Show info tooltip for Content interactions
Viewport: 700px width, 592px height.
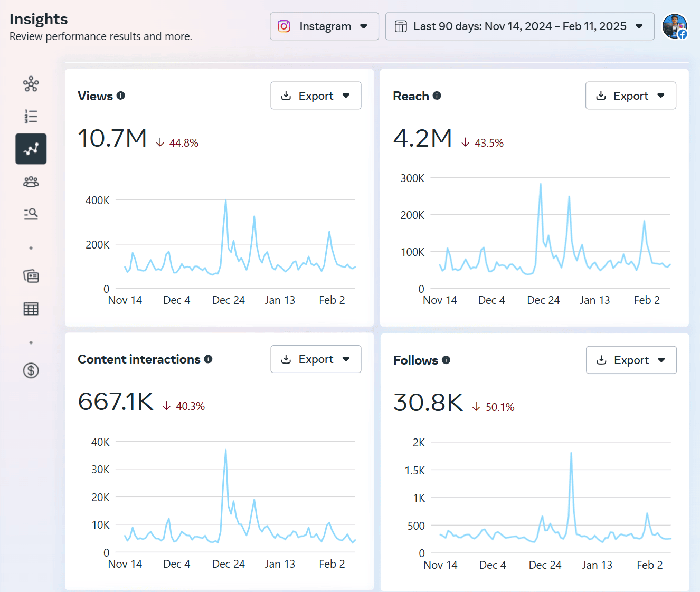209,359
